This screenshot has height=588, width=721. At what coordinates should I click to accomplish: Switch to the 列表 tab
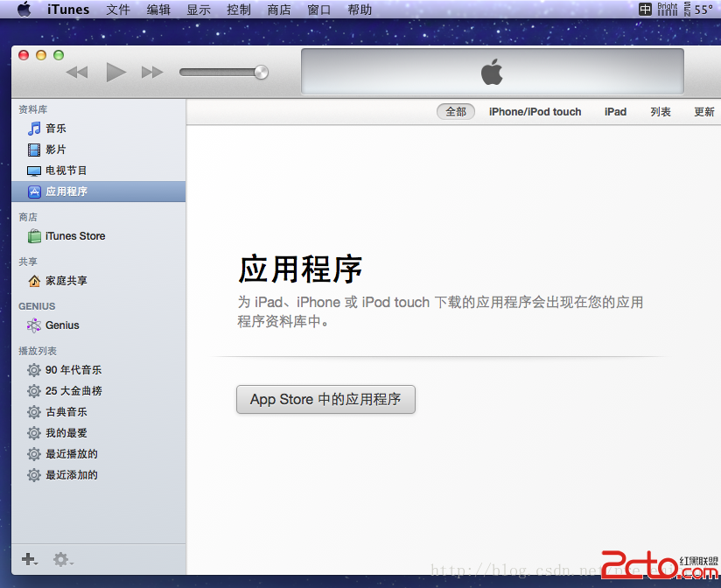pos(661,112)
